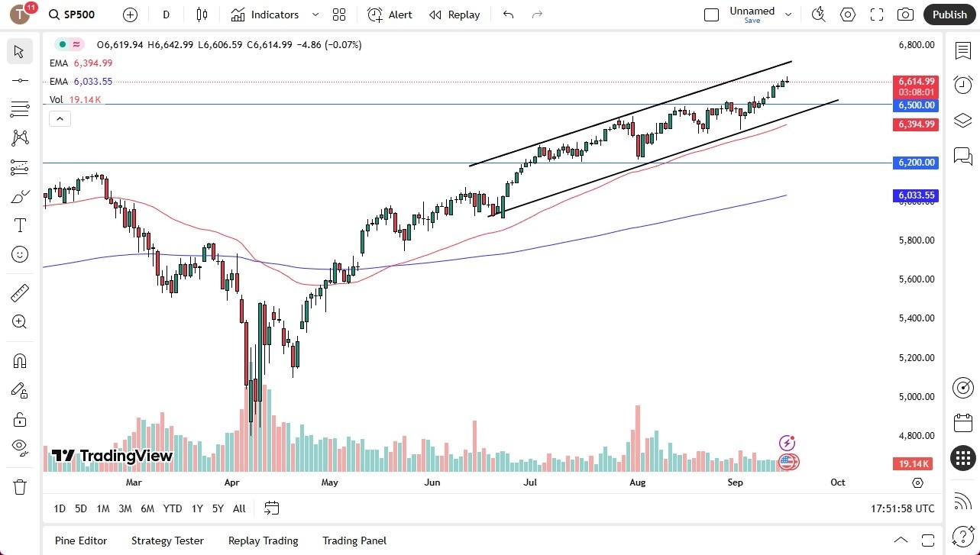Open the Watchlist panel on the right
Screen dimensions: 980x555
[x=962, y=50]
